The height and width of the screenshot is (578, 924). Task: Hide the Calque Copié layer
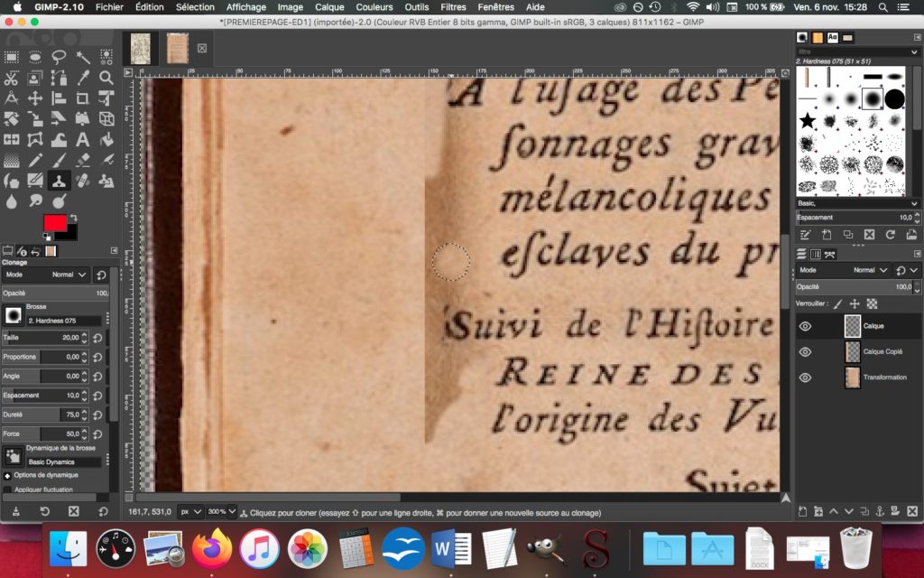805,351
